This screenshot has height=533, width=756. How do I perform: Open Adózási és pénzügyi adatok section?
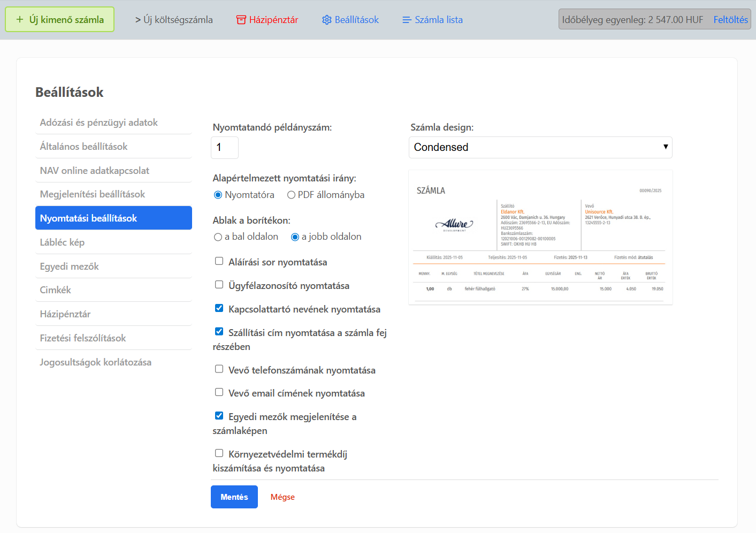(99, 123)
